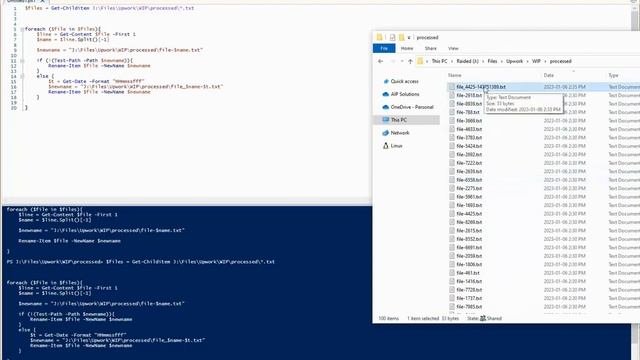This screenshot has width=640, height=360.
Task: Click the icon of file-7985.txt
Action: coord(452,307)
